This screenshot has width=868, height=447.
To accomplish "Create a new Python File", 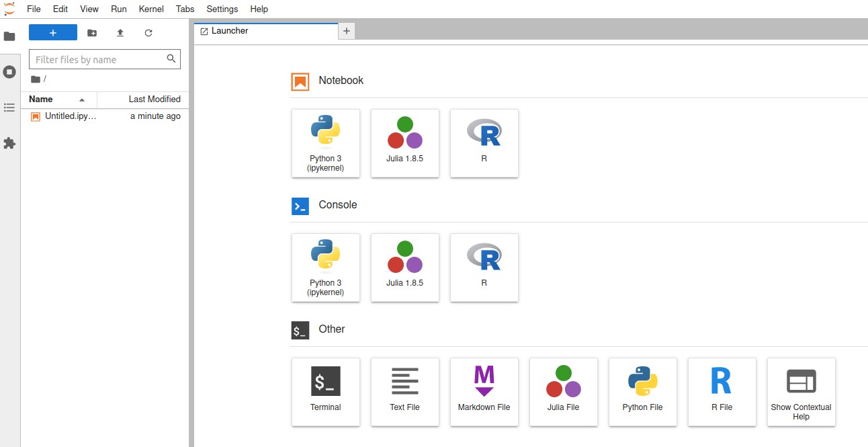I will [x=643, y=392].
